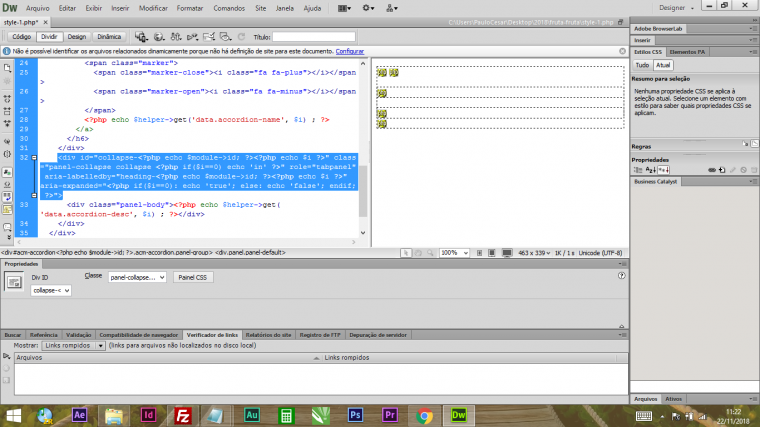
Task: Switch to Código view
Action: (x=21, y=36)
